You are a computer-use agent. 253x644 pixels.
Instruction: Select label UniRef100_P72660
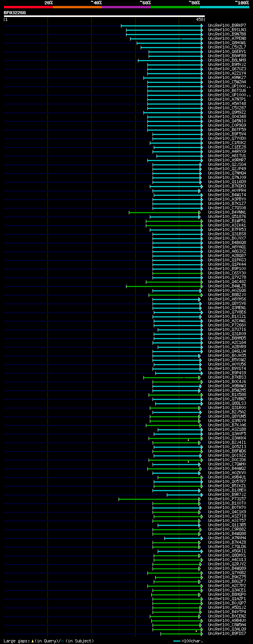227,325
